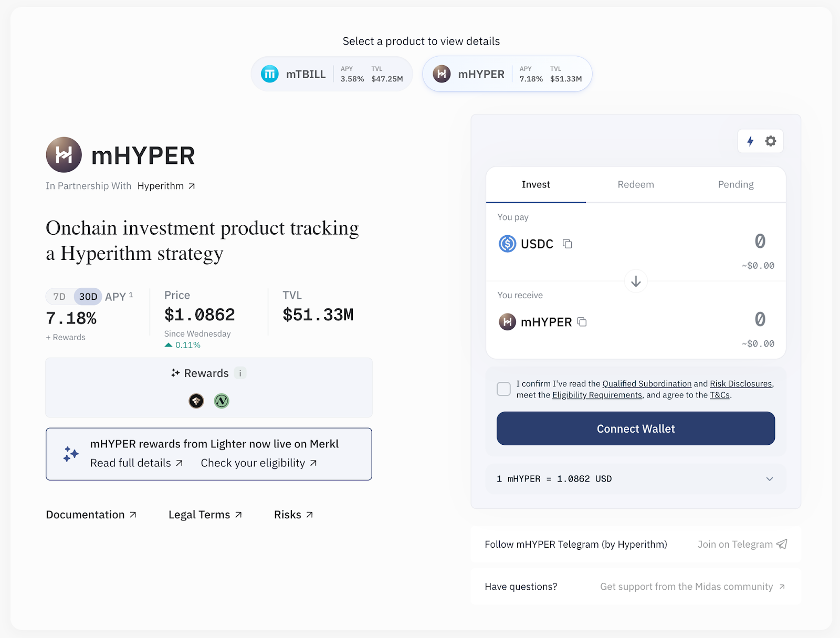This screenshot has width=840, height=638.
Task: Click the You pay amount input field
Action: click(x=760, y=241)
